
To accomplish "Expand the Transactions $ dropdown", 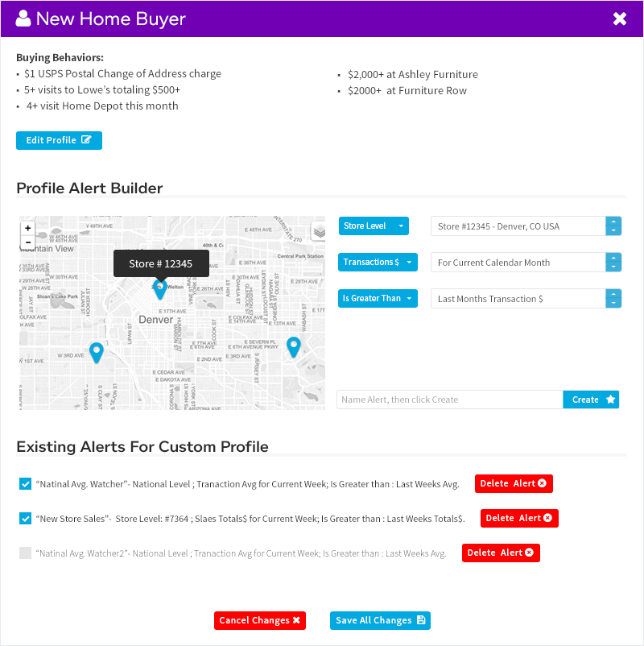I will pos(378,263).
